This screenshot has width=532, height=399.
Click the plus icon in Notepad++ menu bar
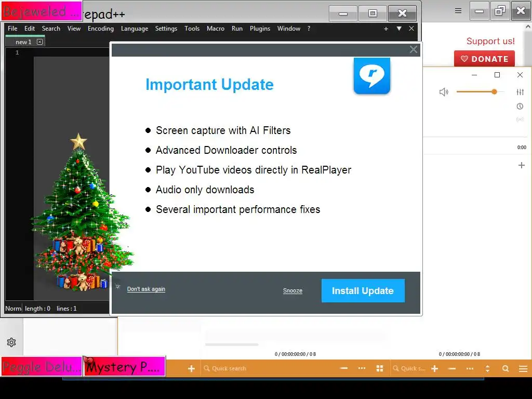(x=386, y=29)
